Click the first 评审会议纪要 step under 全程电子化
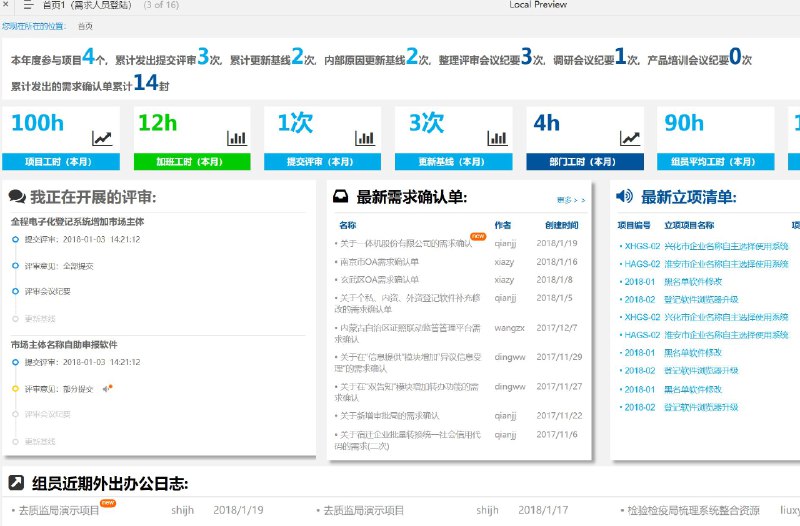This screenshot has width=800, height=526. tap(47, 291)
